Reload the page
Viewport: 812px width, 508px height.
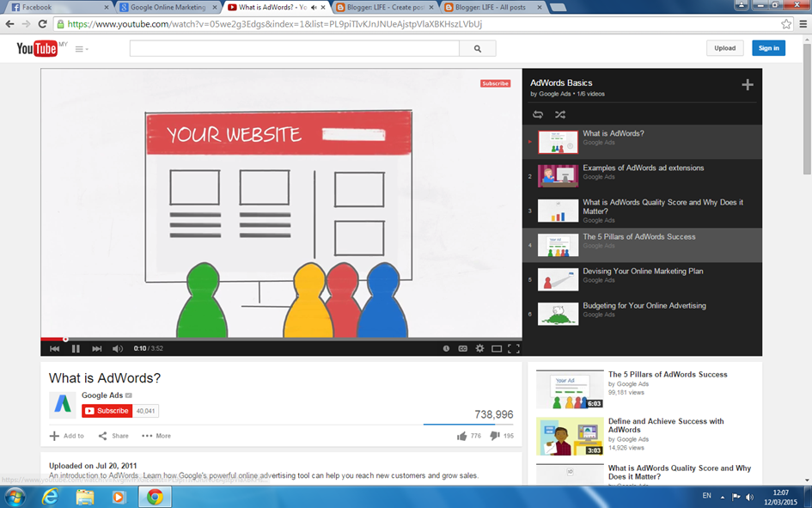(x=42, y=24)
